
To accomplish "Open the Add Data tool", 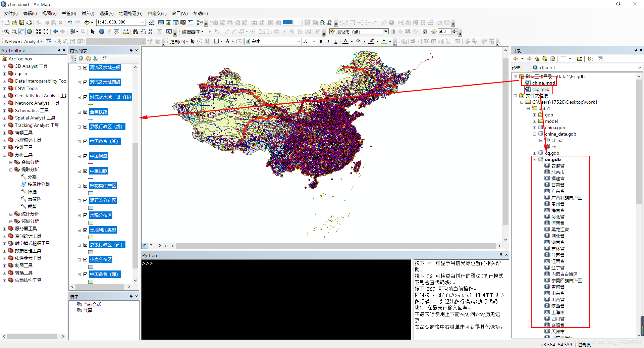I will (x=87, y=22).
